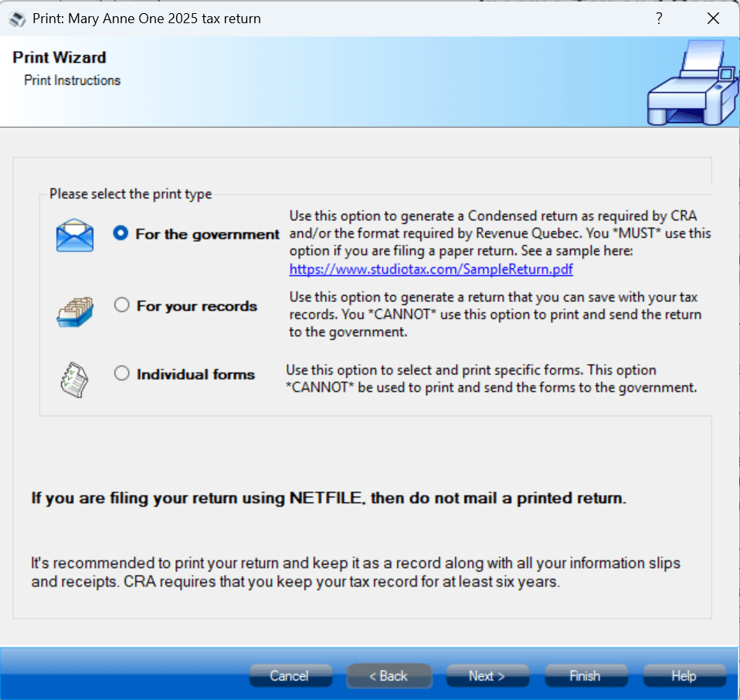Click the file box records icon

pyautogui.click(x=75, y=311)
